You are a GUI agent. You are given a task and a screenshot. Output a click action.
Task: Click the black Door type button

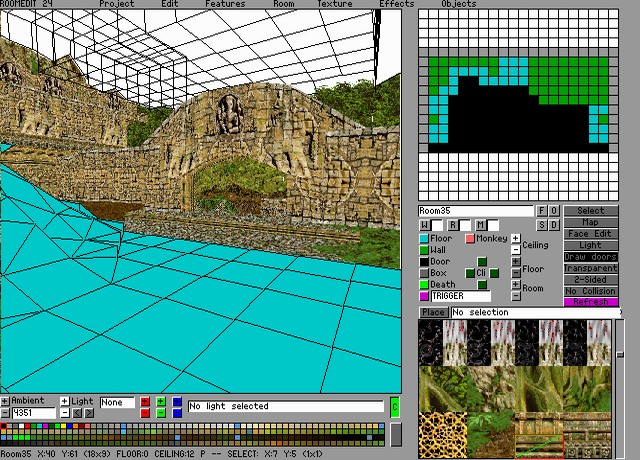[x=424, y=262]
